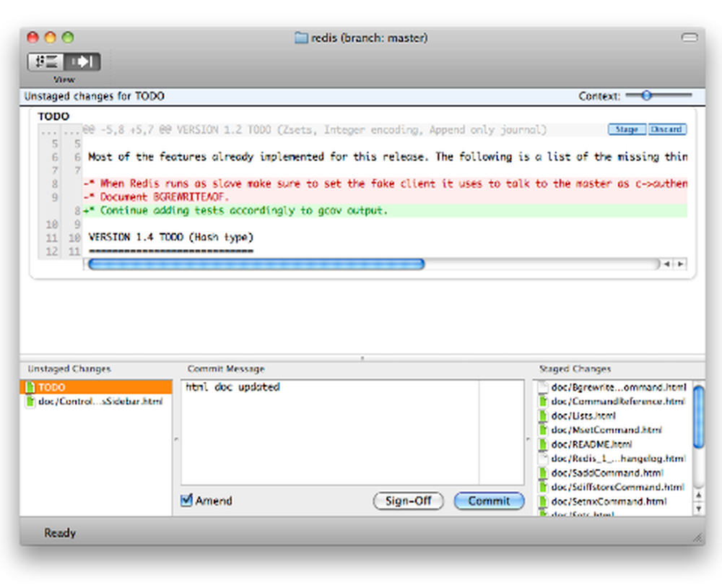
Task: Click icon beside doc/Bgrewrite...ommand.html
Action: [x=544, y=387]
